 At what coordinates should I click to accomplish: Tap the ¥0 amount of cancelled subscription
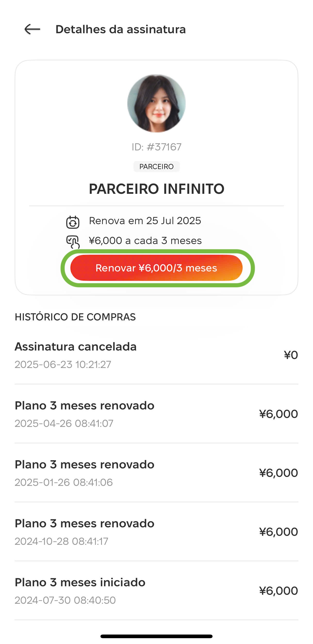coord(291,355)
